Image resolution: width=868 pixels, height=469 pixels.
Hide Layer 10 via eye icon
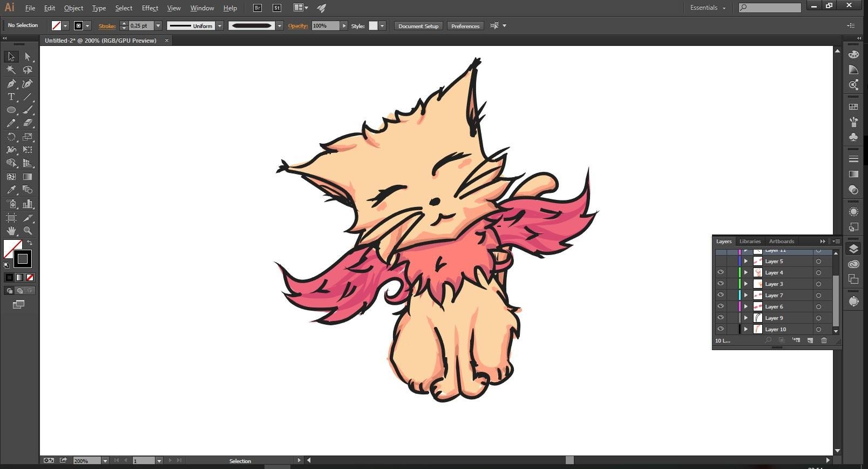point(721,329)
